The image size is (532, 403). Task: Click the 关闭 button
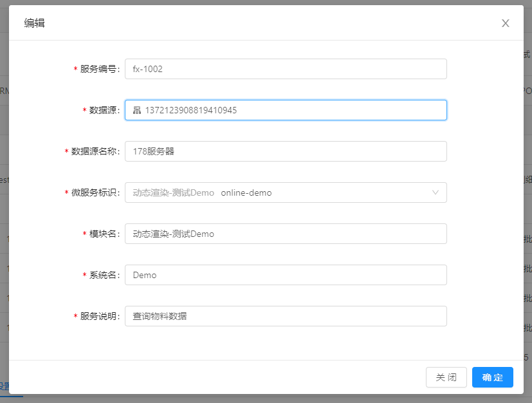point(446,377)
